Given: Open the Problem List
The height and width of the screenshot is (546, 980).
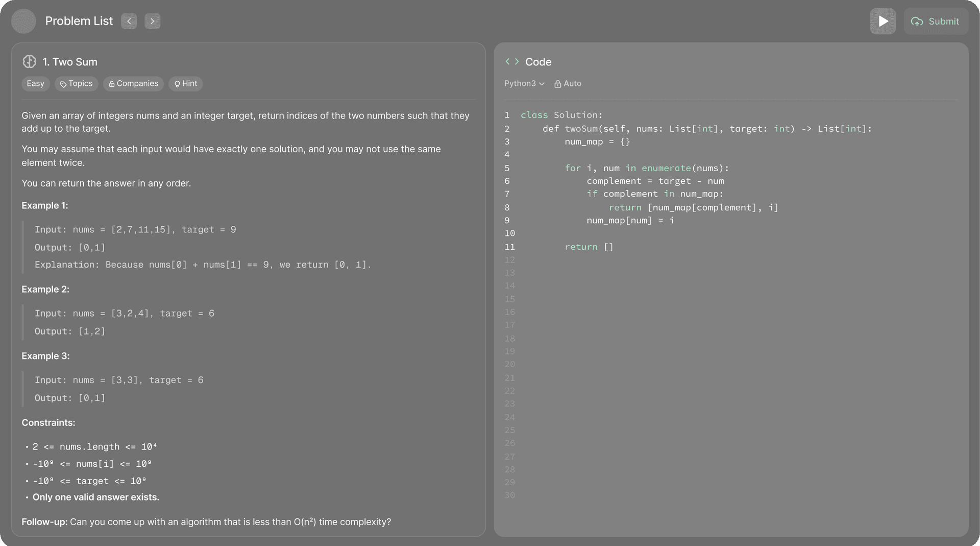Looking at the screenshot, I should tap(79, 21).
